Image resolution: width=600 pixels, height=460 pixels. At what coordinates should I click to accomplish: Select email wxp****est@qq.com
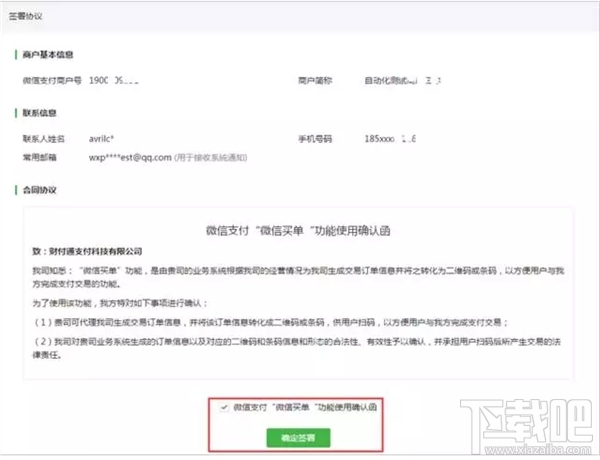130,157
